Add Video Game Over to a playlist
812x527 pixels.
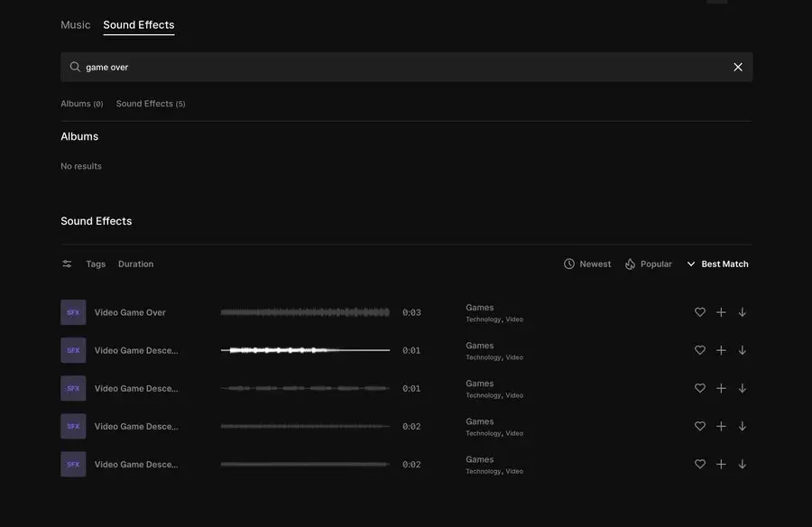pyautogui.click(x=721, y=312)
